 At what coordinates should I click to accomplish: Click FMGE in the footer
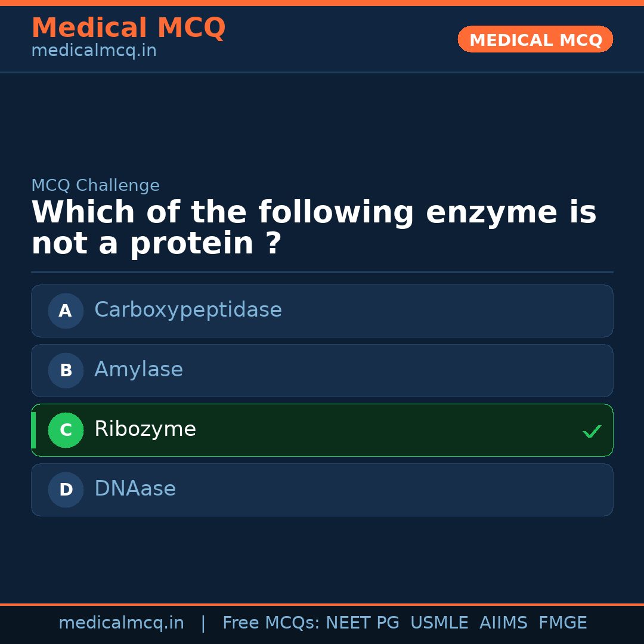(563, 623)
